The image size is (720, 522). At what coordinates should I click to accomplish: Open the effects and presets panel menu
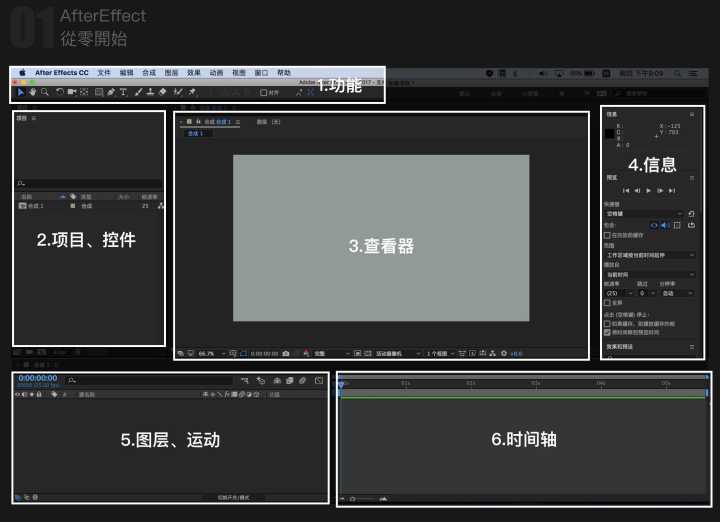point(692,347)
